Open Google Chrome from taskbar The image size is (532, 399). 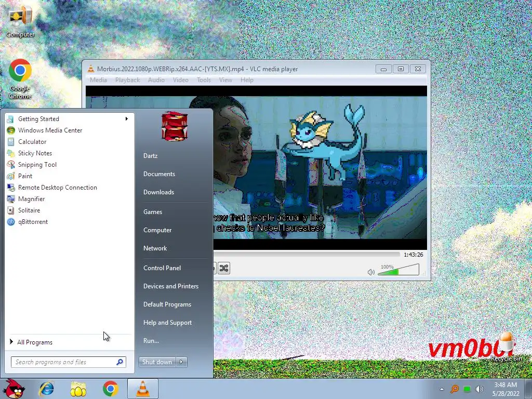pyautogui.click(x=110, y=389)
